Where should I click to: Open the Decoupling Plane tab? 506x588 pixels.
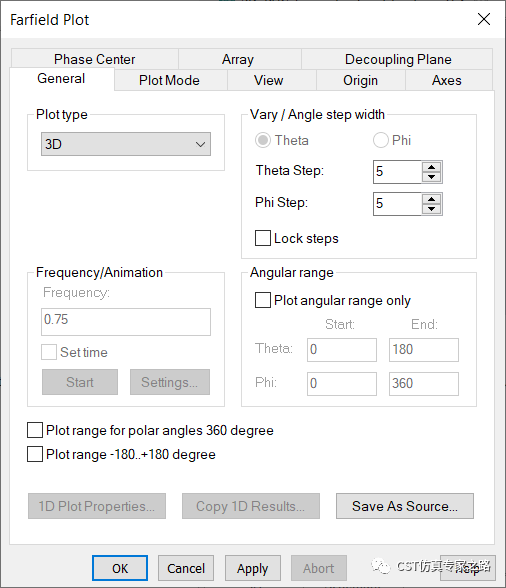coord(398,59)
